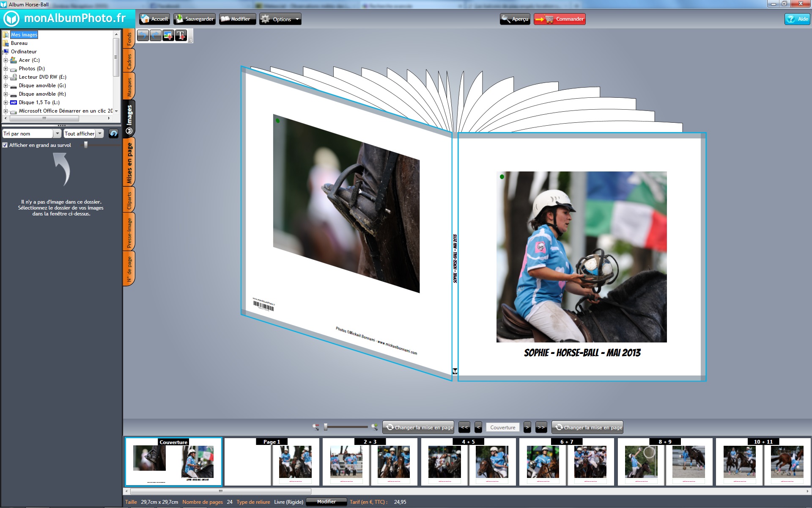Click the Commander order button
Image resolution: width=812 pixels, height=508 pixels.
pos(560,19)
